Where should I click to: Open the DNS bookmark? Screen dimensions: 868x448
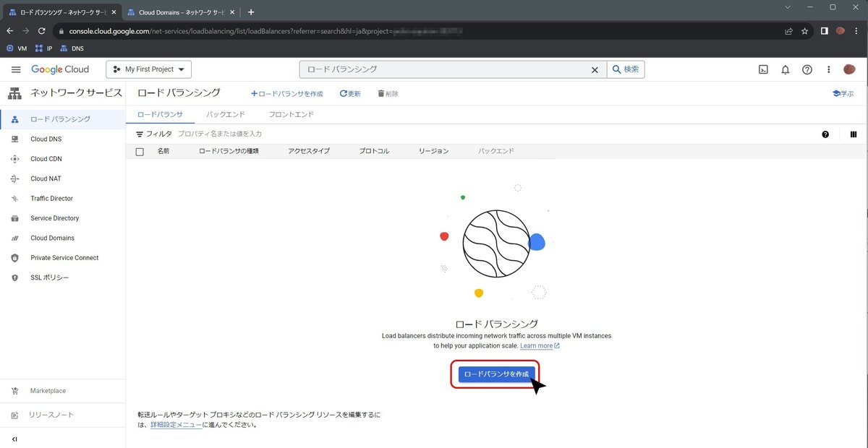(x=72, y=48)
